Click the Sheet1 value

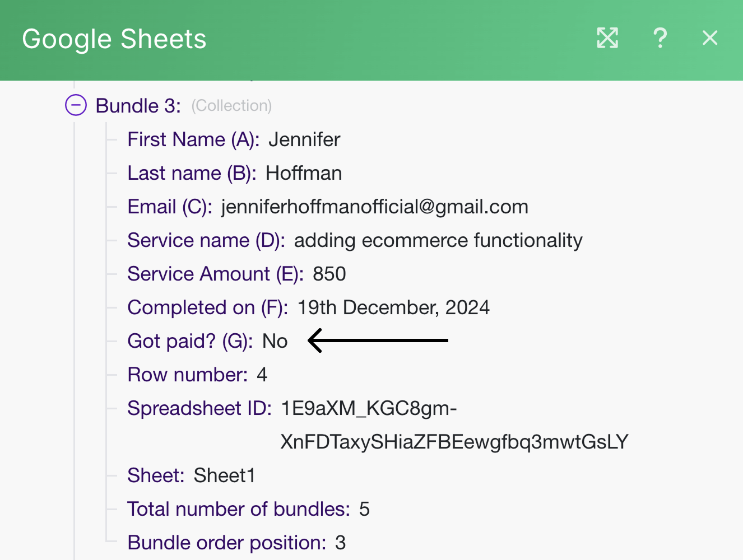tap(224, 475)
